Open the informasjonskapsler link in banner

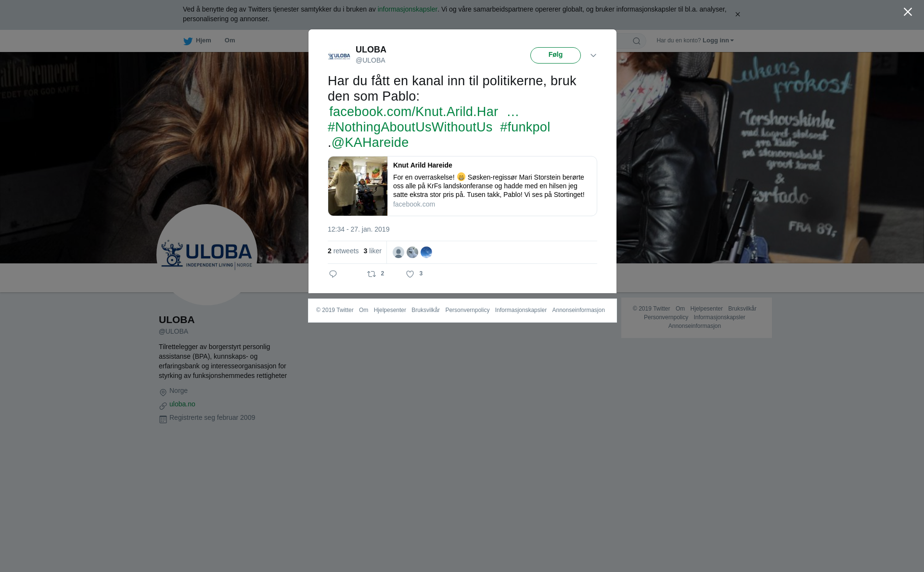pyautogui.click(x=407, y=9)
